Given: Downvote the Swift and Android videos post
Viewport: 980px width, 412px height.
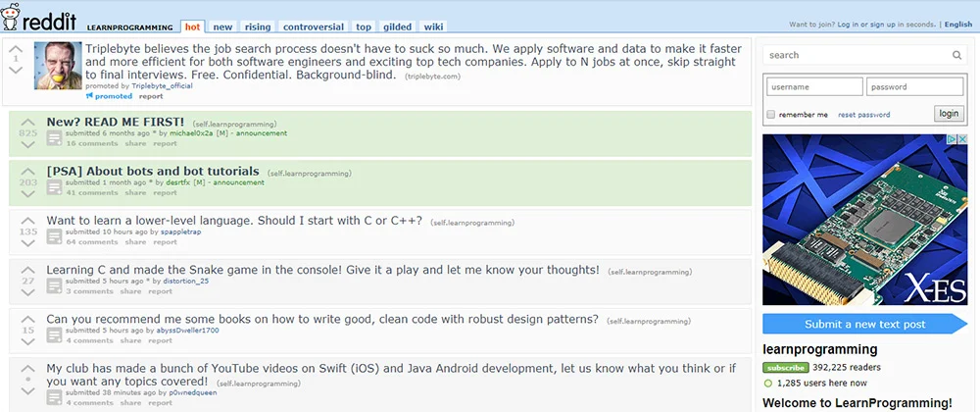Looking at the screenshot, I should [28, 390].
